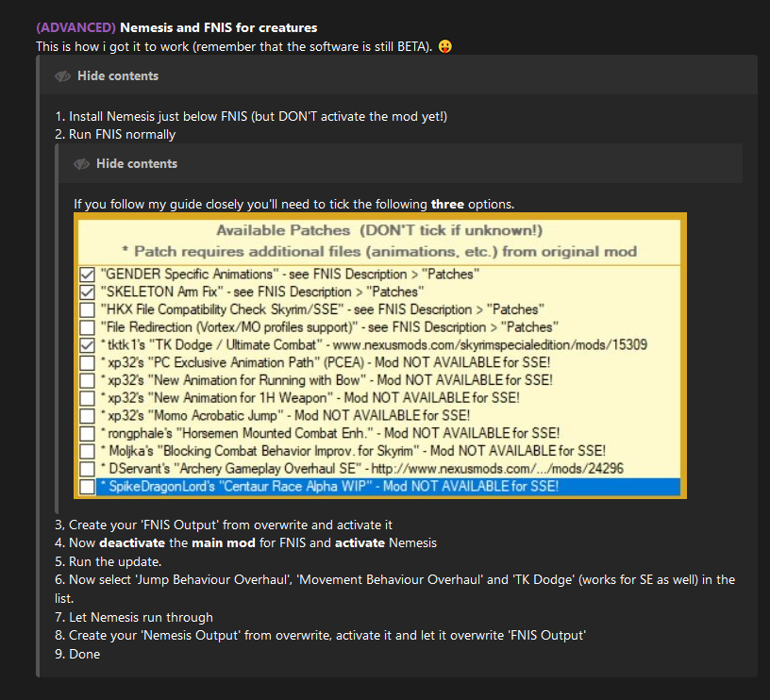Click step 2 'Run FNIS normally'
The height and width of the screenshot is (700, 770).
click(115, 135)
